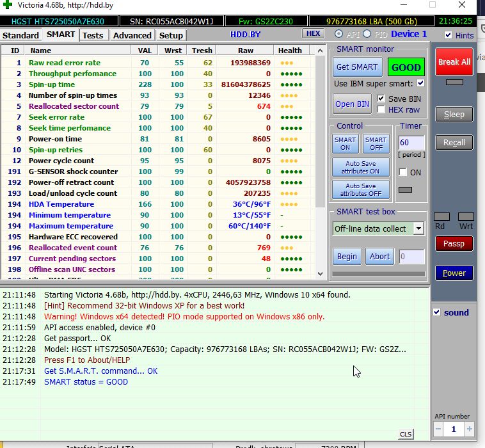Viewport: 485px width, 448px height.
Task: Increase API number with plus stepper
Action: [469, 429]
